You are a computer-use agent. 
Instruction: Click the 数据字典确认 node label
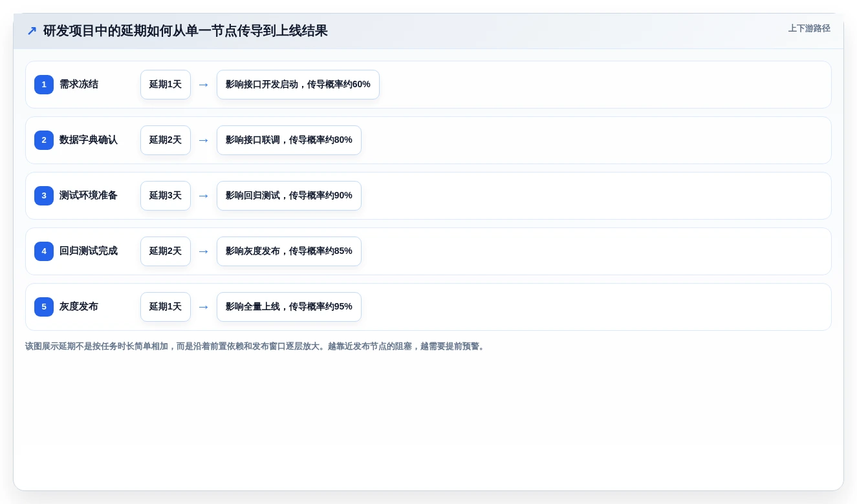pyautogui.click(x=89, y=140)
